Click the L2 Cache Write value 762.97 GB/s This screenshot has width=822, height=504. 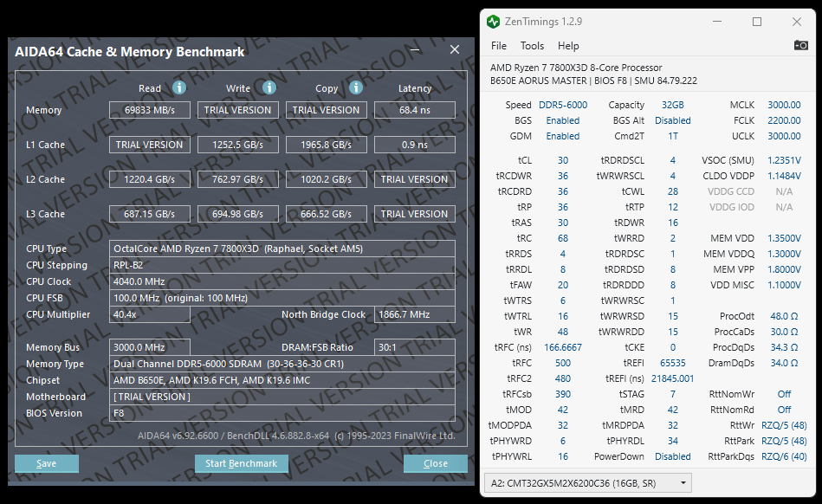point(237,179)
